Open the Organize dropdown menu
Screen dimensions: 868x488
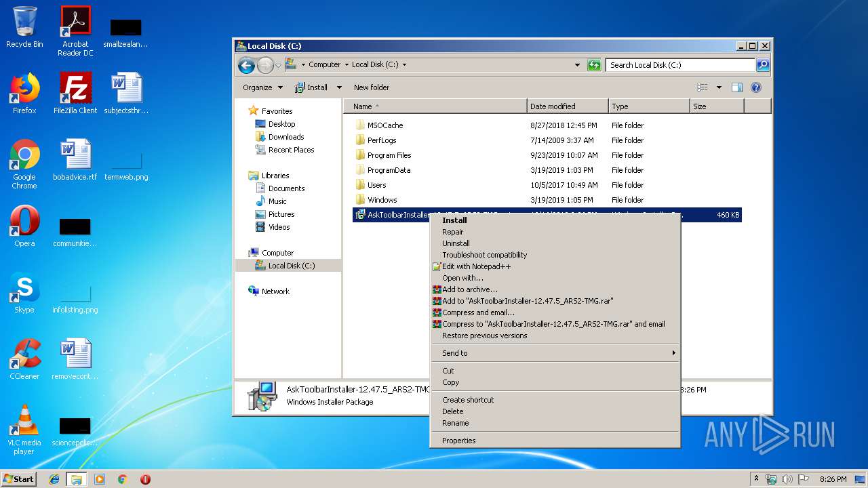point(263,87)
